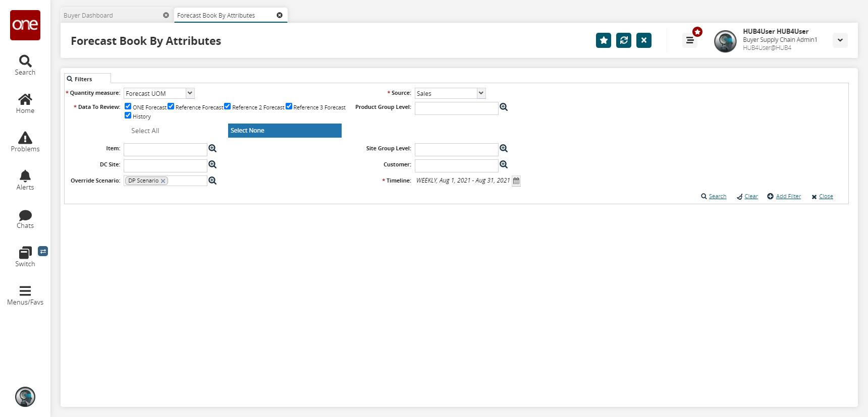Screen dimensions: 868x417
Task: Toggle the ONE Forecast checkbox
Action: coord(128,106)
